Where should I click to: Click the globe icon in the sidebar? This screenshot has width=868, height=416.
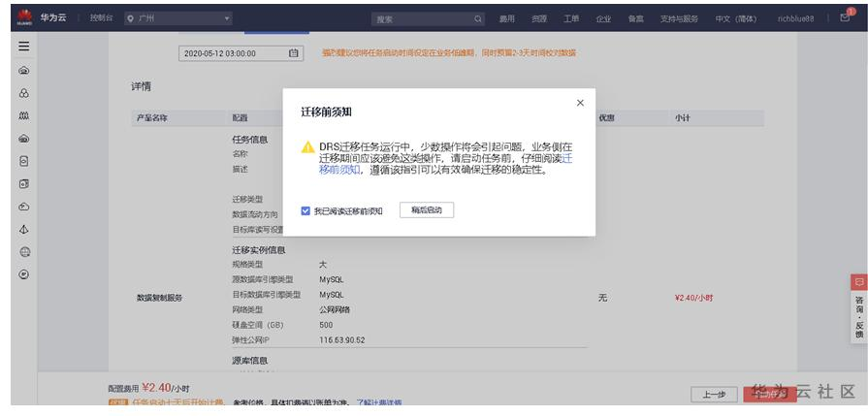coord(24,252)
